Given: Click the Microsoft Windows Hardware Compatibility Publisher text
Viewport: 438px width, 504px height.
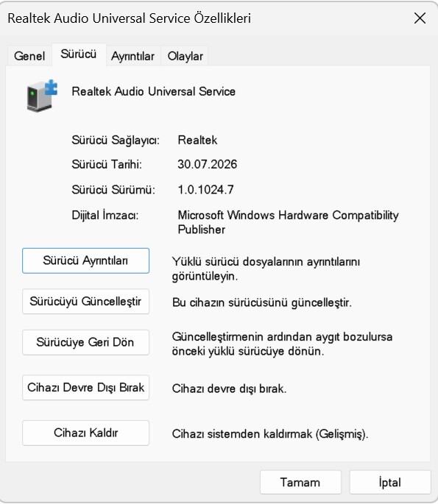Looking at the screenshot, I should (x=288, y=222).
